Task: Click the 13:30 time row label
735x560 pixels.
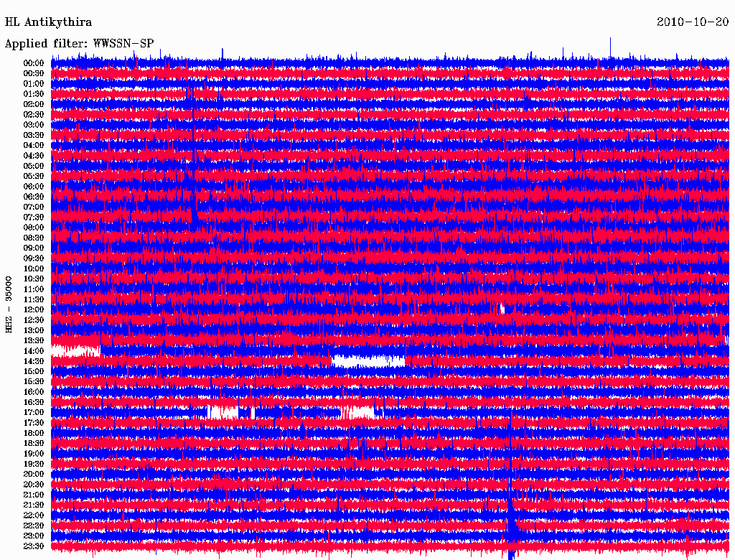Action: click(34, 340)
